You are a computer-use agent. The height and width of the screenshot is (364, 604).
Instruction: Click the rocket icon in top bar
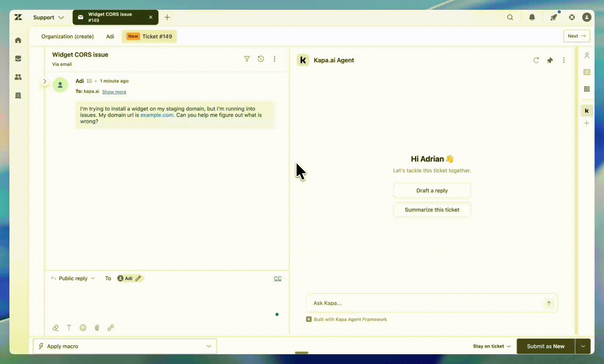click(553, 17)
